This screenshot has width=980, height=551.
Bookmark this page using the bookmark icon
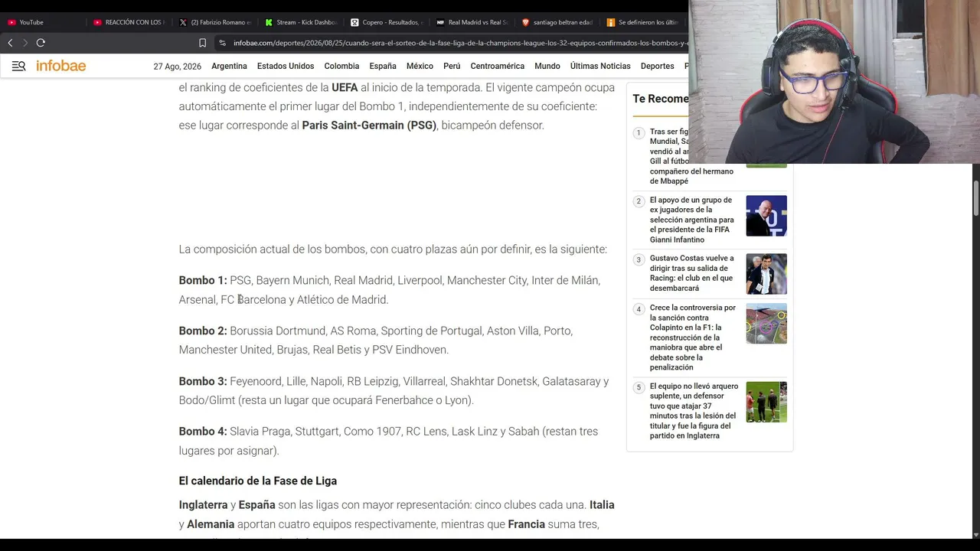pos(202,43)
